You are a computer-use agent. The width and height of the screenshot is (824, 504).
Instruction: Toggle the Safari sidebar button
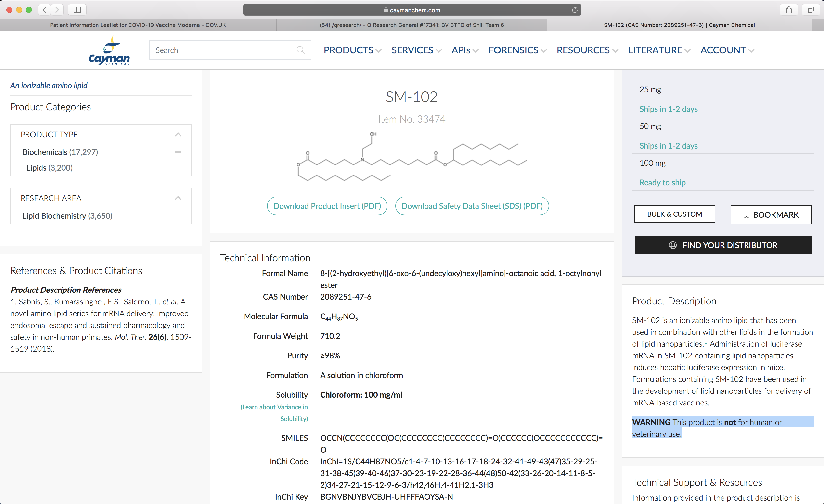point(77,10)
